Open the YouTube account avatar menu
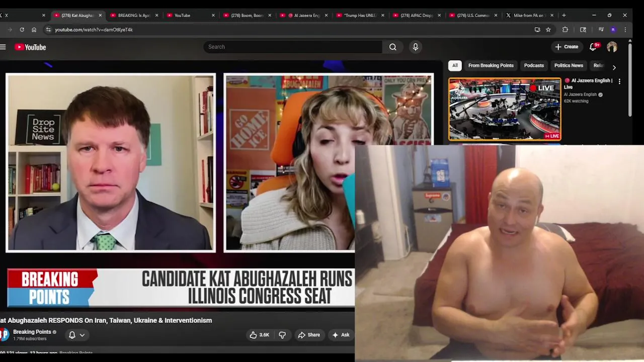644x362 pixels. coord(612,47)
